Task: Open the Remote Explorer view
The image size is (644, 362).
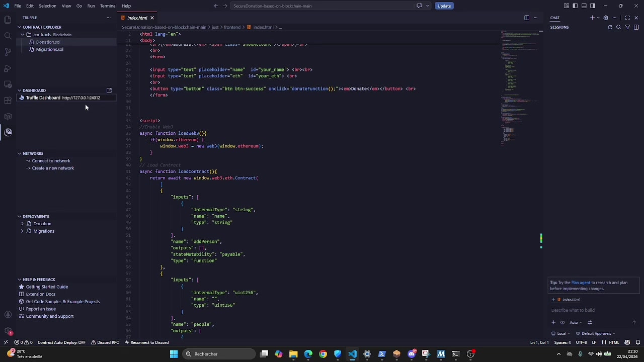Action: pyautogui.click(x=8, y=84)
